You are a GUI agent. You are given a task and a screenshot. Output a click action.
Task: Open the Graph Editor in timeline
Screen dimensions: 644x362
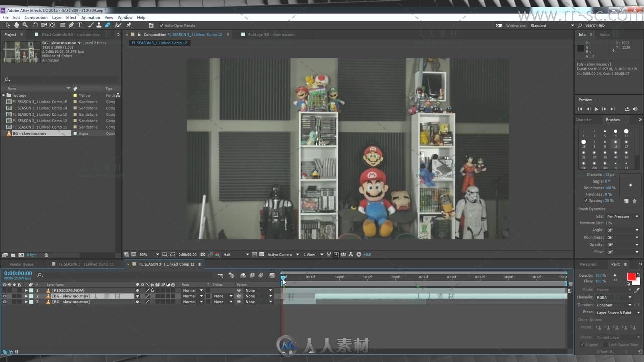(x=272, y=275)
